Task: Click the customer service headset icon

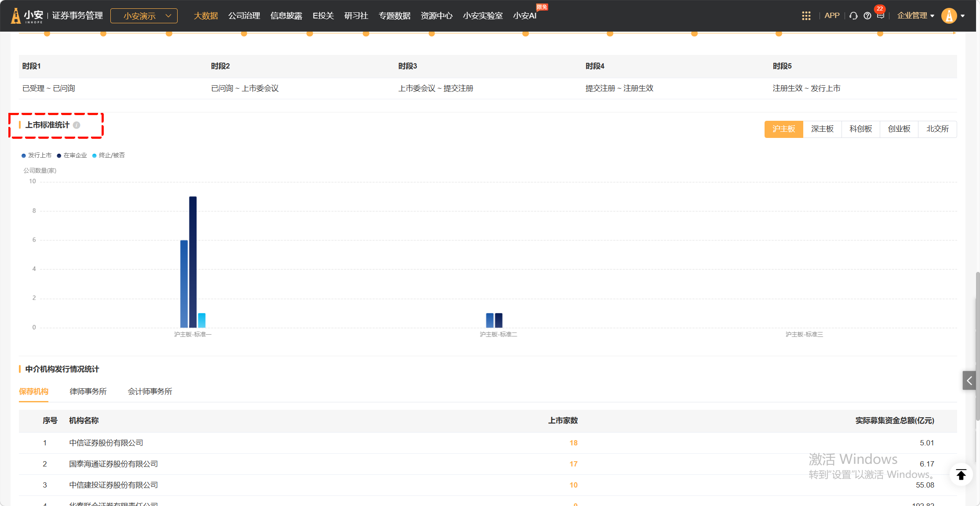Action: tap(853, 16)
